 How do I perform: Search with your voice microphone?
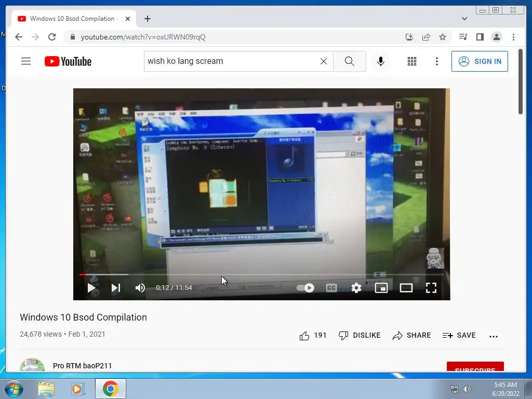[381, 61]
